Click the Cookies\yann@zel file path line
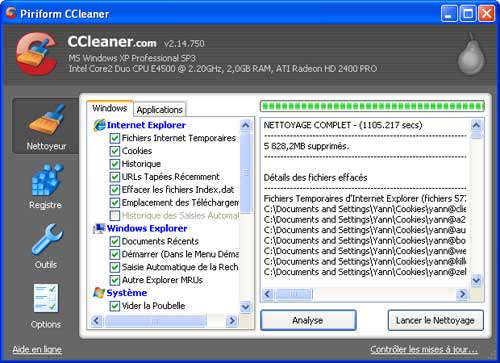 click(x=365, y=272)
